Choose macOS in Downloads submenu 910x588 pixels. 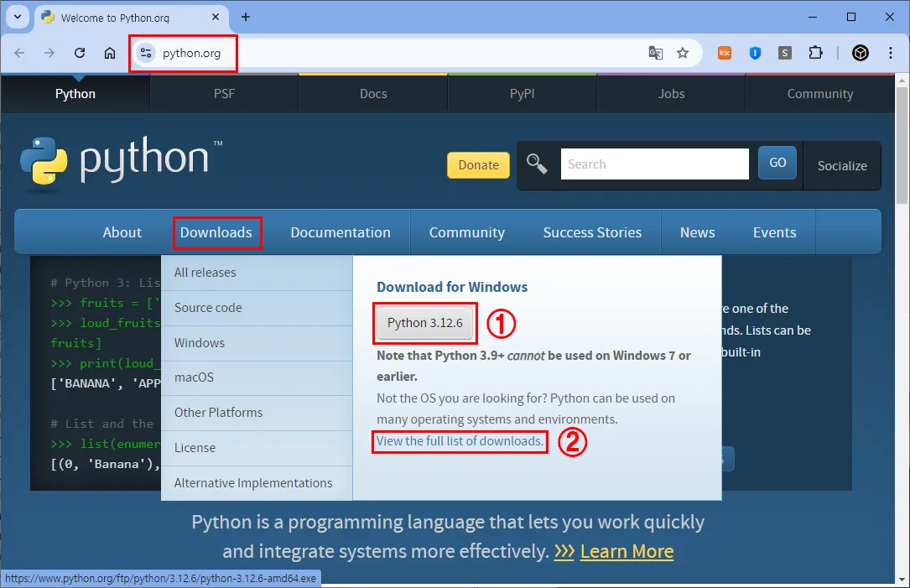coord(257,377)
